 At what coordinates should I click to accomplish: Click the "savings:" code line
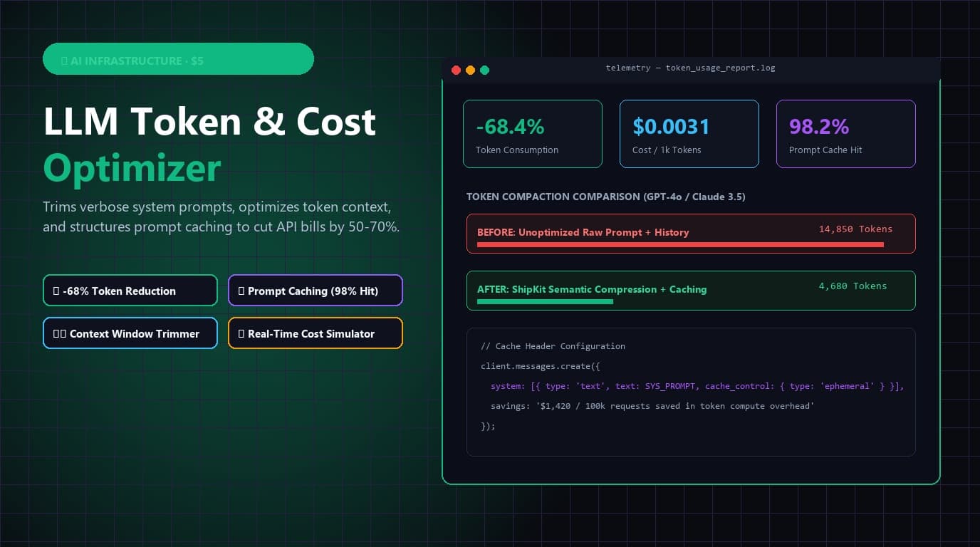click(652, 406)
